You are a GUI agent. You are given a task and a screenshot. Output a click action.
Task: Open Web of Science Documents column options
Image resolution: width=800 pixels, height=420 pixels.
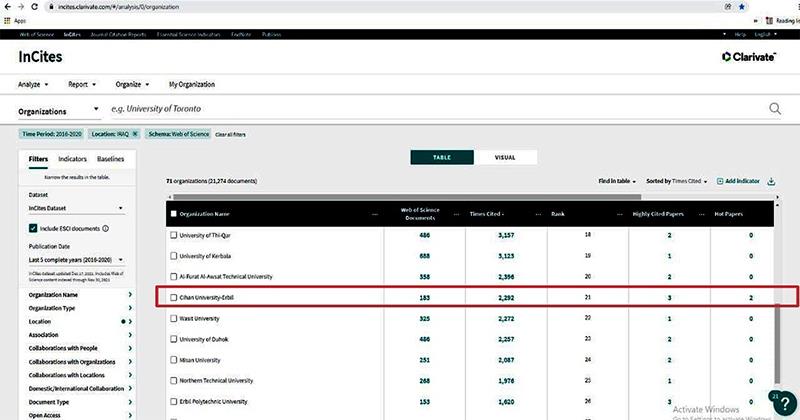pyautogui.click(x=456, y=214)
